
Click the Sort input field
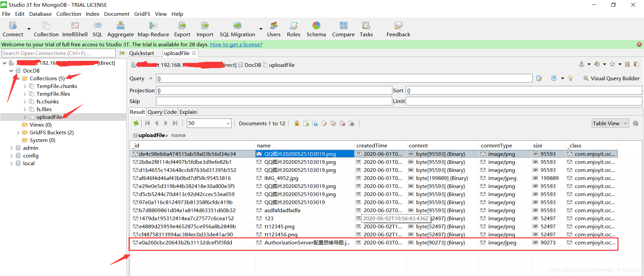pyautogui.click(x=524, y=90)
